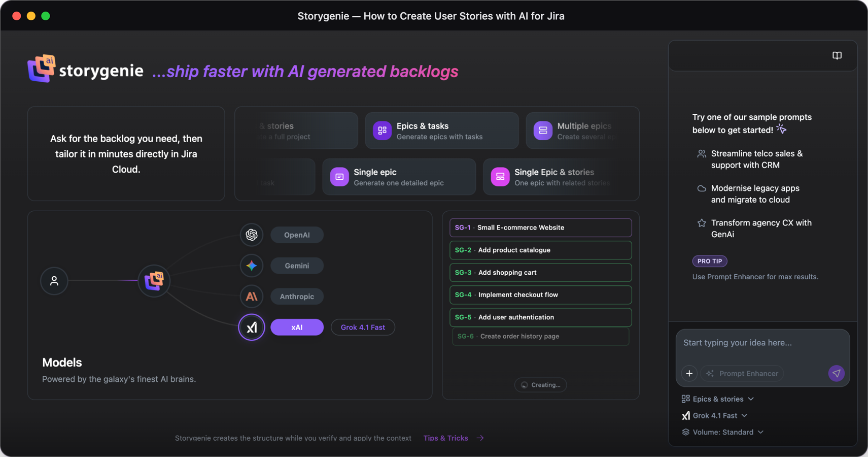This screenshot has width=868, height=457.
Task: Select the Anthropic model icon
Action: [252, 296]
